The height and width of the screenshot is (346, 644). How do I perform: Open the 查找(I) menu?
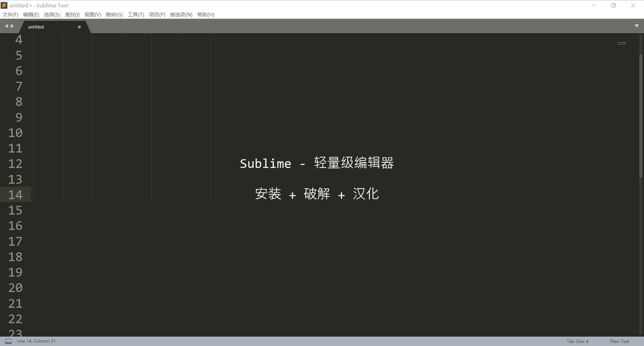point(72,15)
